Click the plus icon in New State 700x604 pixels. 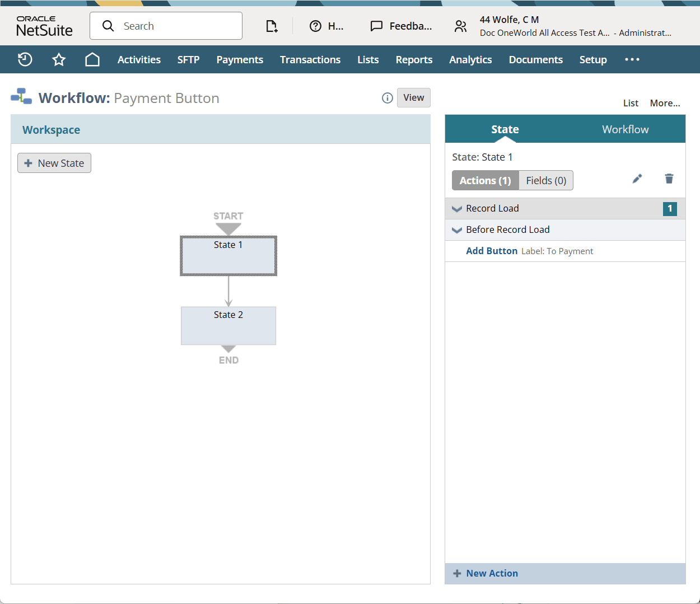pos(28,163)
